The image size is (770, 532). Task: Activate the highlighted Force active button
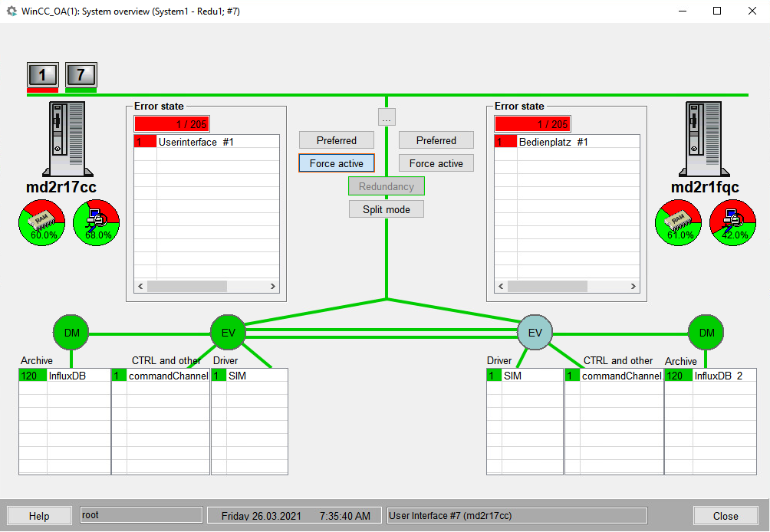click(x=337, y=163)
